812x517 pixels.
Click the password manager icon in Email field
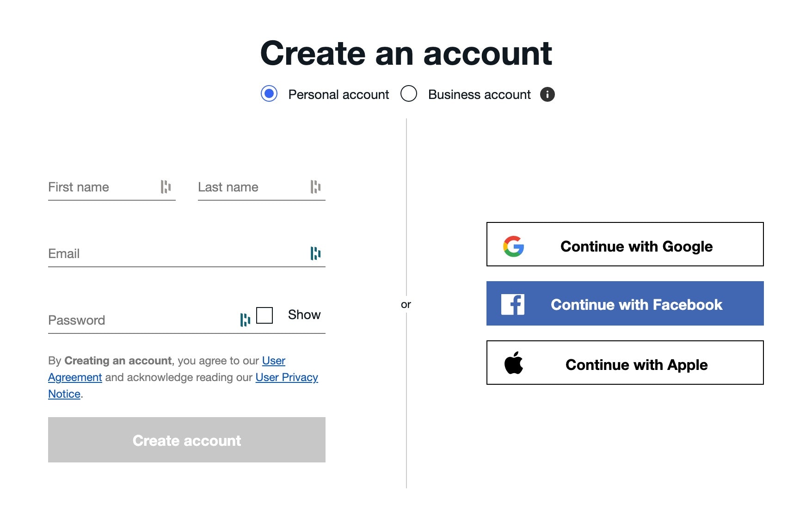(x=315, y=253)
